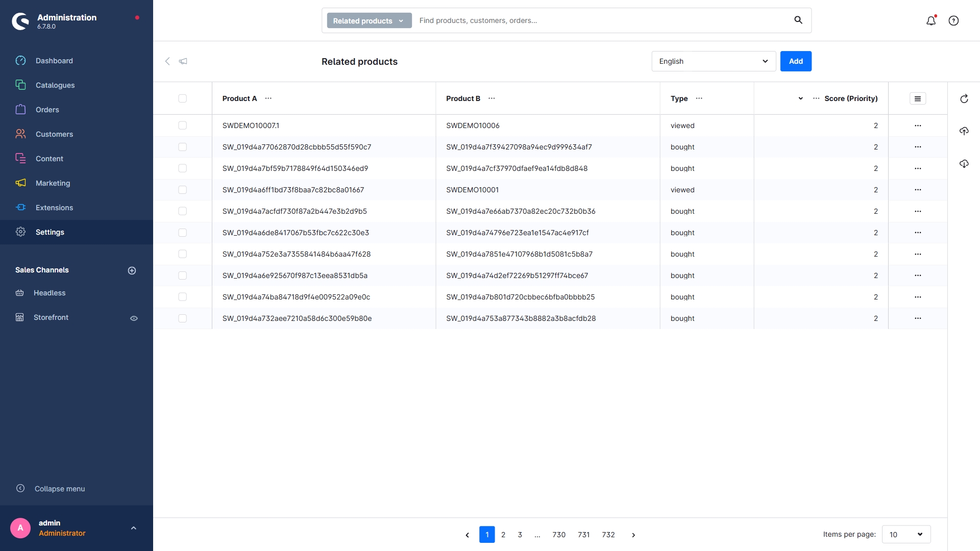Open Catalogues in the sidebar menu
Image resolution: width=980 pixels, height=551 pixels.
[x=55, y=85]
